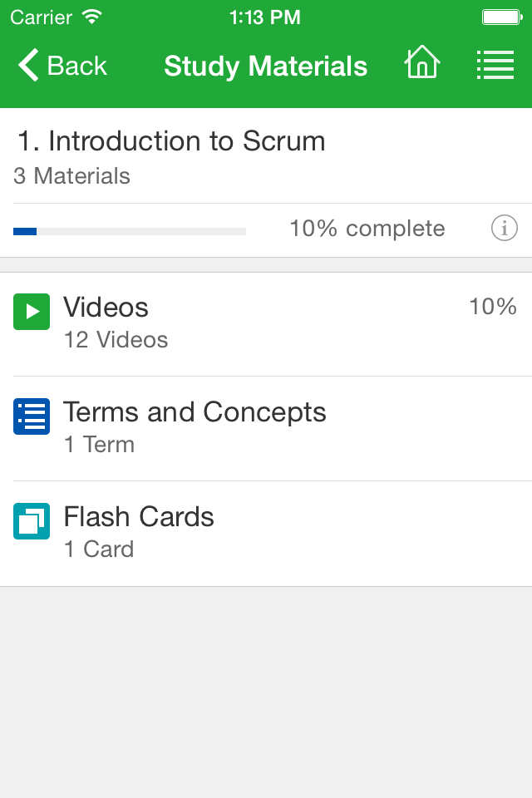Viewport: 532px width, 798px height.
Task: Tap the home icon in header
Action: click(x=421, y=64)
